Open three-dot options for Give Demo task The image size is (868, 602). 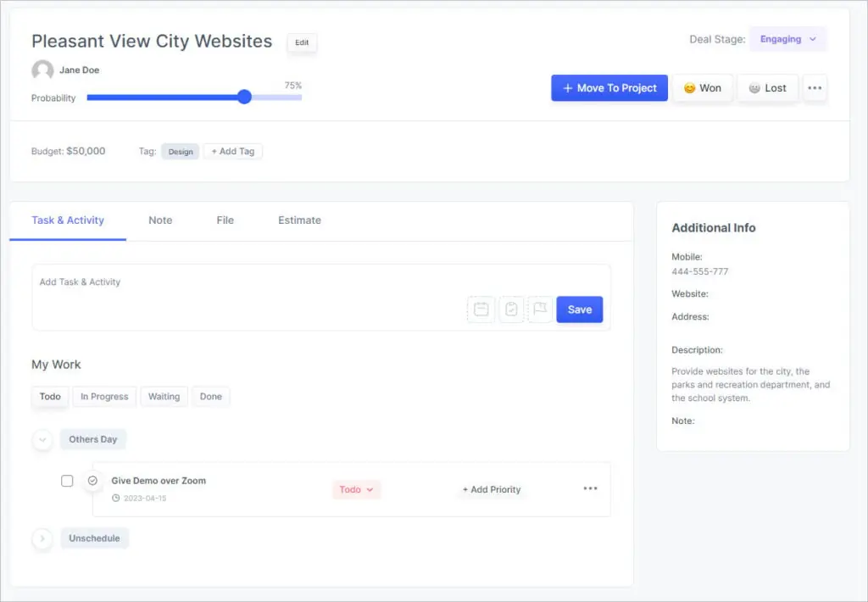(x=590, y=488)
